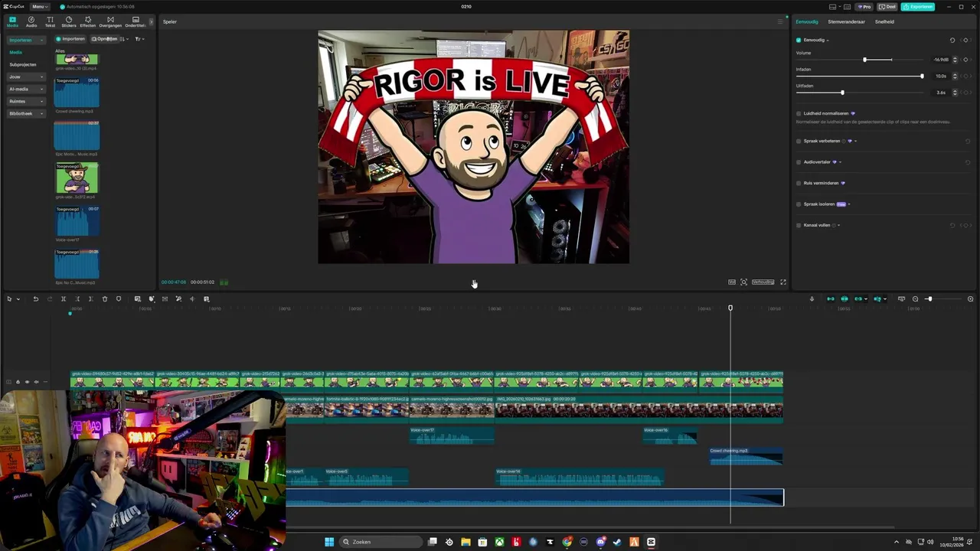Click the Windows Start button

tap(329, 542)
